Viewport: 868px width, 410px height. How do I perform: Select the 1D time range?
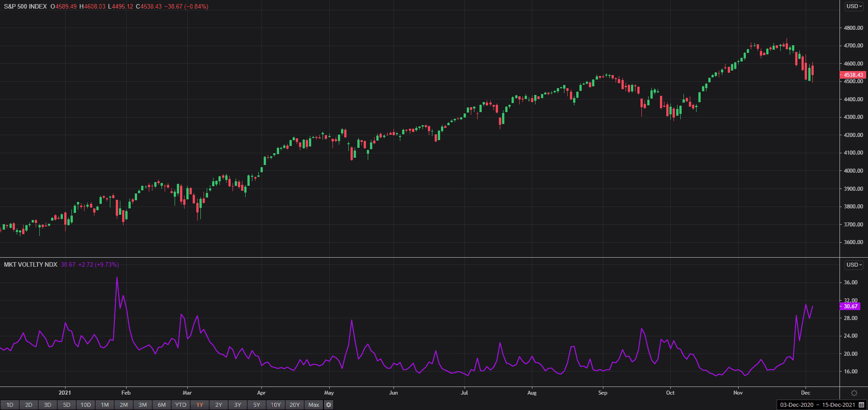coord(9,405)
